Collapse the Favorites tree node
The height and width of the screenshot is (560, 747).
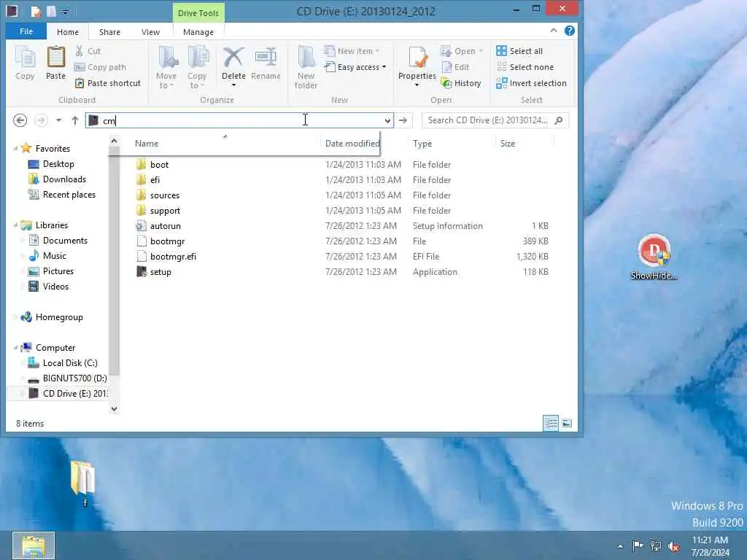(15, 149)
